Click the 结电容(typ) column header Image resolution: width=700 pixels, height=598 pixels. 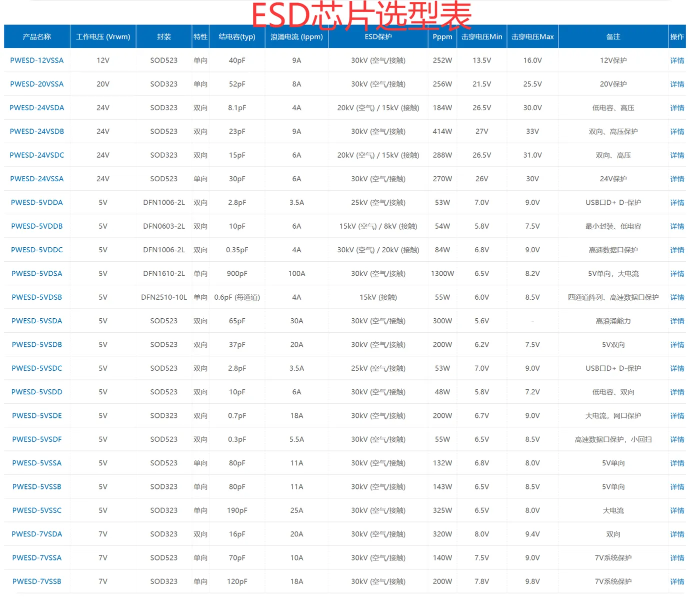point(237,37)
